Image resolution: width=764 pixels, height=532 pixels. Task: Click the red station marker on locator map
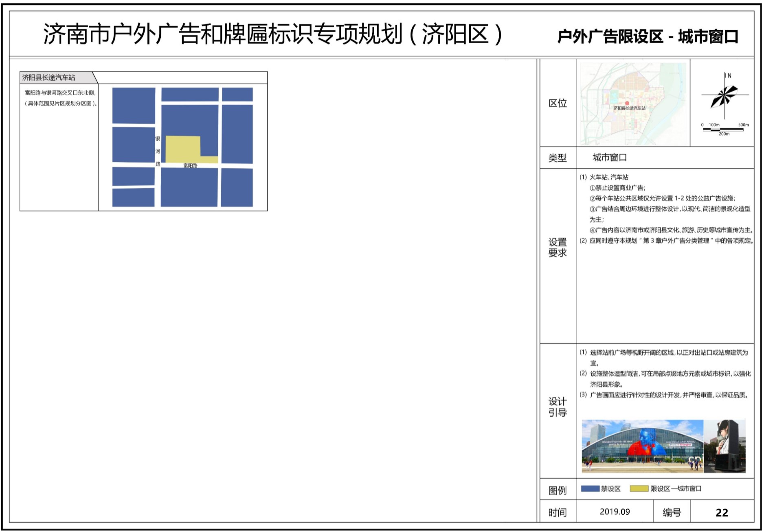(627, 103)
